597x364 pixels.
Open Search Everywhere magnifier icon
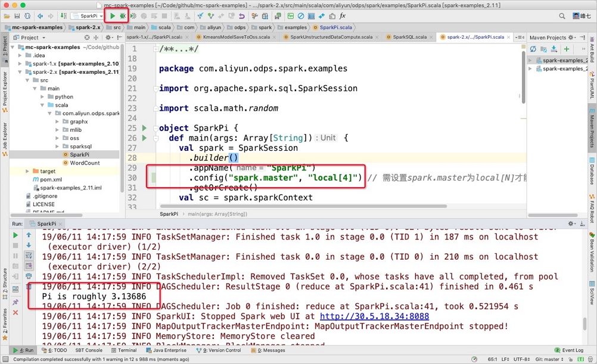point(562,16)
